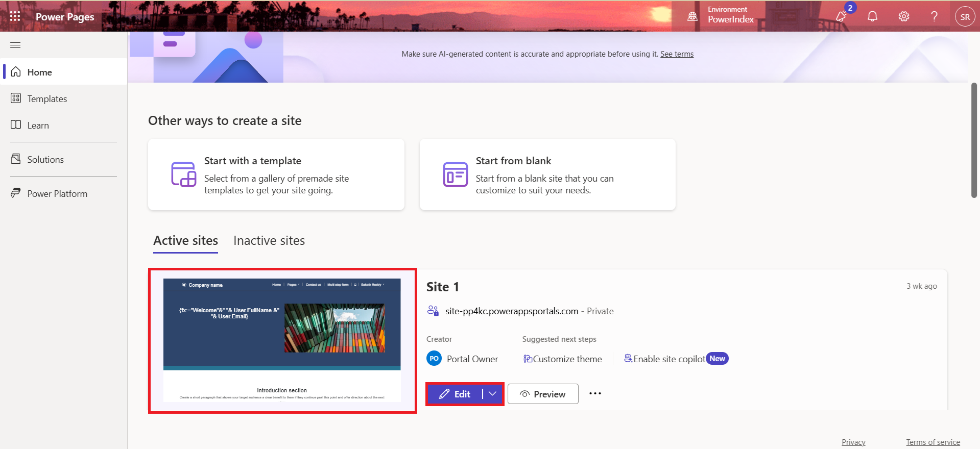Choose the Start from blank card
This screenshot has height=452, width=980.
(x=547, y=174)
